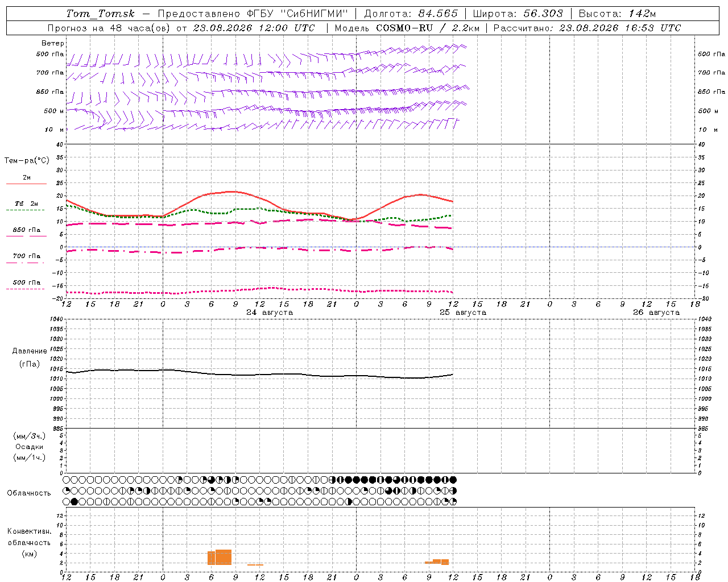
Task: Click the Конвективн. облачность panel label
Action: click(x=29, y=542)
